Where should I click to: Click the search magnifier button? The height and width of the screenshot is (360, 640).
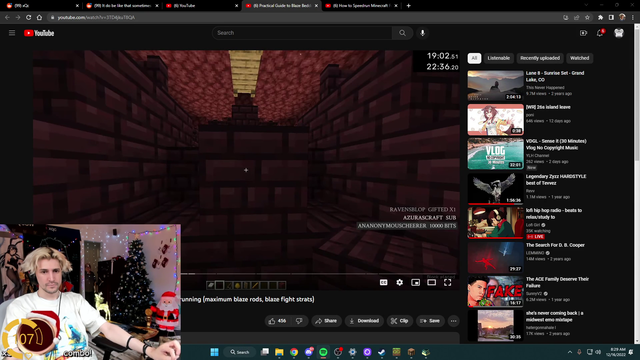coord(402,33)
